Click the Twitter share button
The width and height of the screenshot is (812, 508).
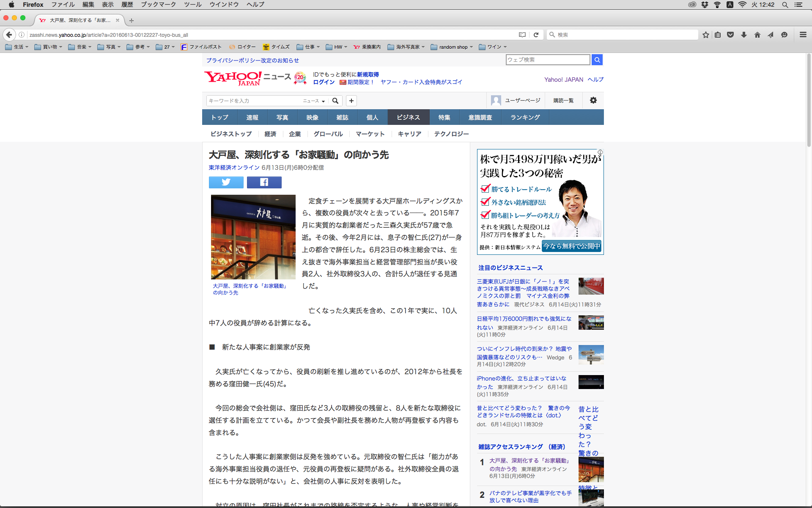(x=226, y=182)
